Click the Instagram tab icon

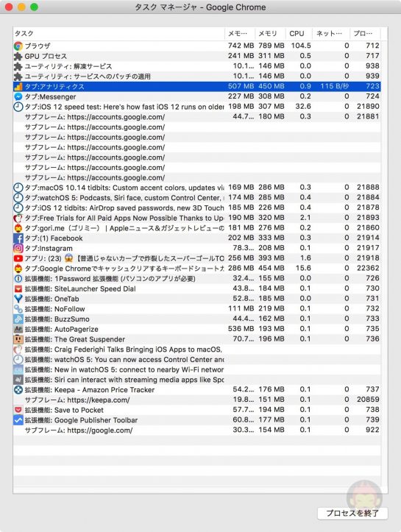tap(18, 249)
